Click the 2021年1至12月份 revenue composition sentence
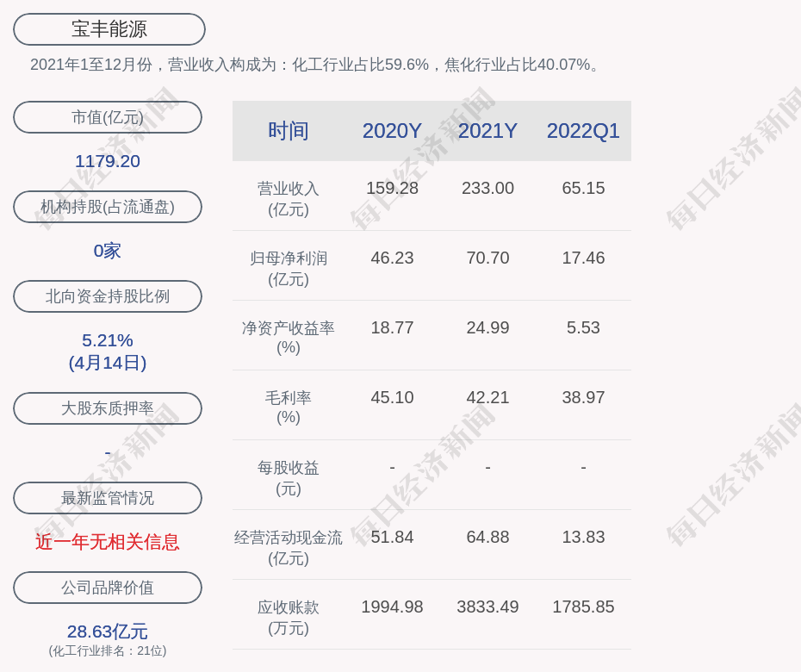 pos(316,65)
